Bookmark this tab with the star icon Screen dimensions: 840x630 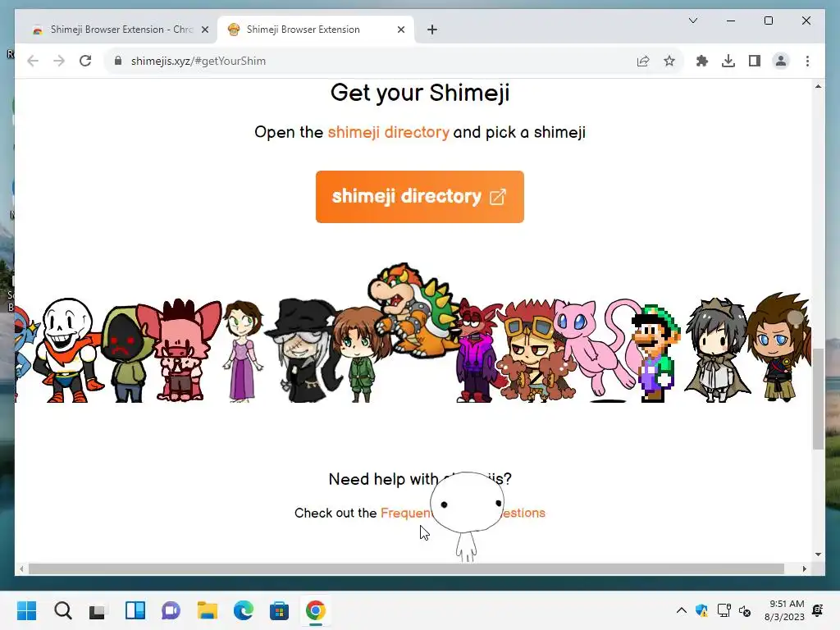(669, 61)
